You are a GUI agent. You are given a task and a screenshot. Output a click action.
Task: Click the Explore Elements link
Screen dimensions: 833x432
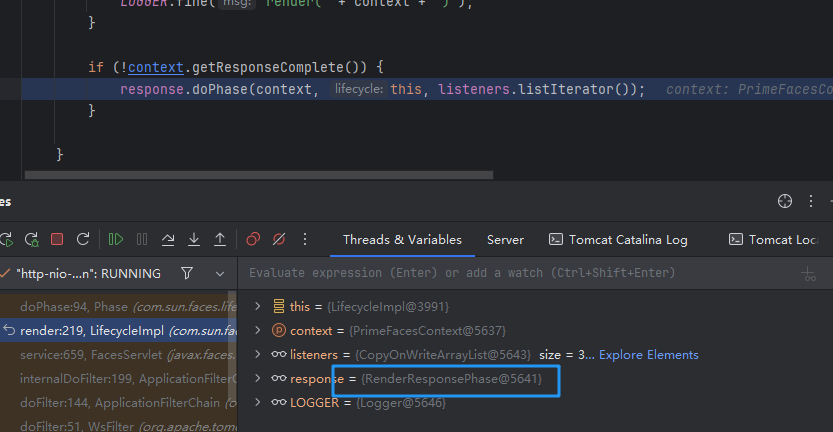(x=649, y=355)
